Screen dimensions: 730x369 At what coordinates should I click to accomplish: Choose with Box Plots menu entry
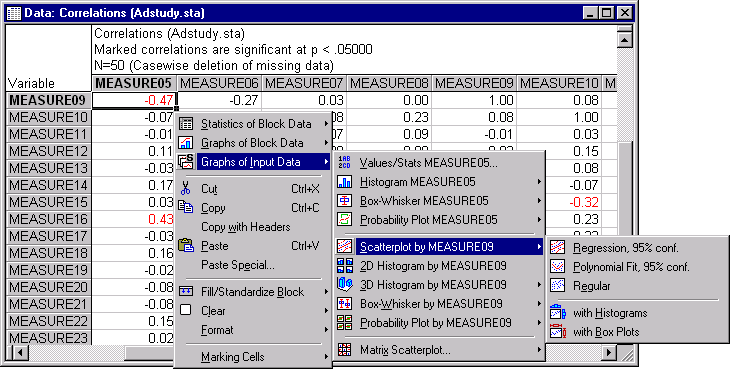[606, 332]
